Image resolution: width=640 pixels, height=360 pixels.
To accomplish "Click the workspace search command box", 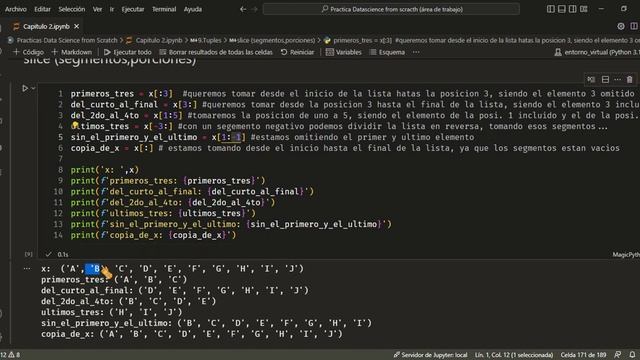I will point(391,9).
